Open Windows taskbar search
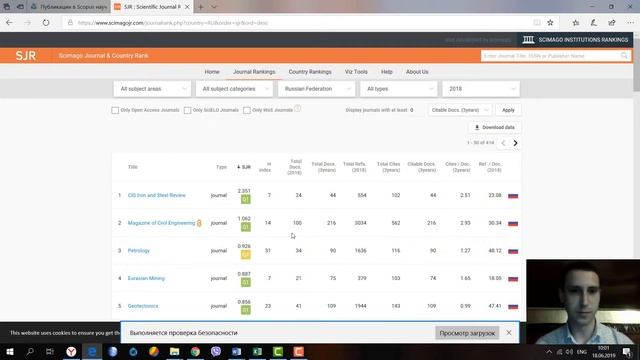 [30, 351]
